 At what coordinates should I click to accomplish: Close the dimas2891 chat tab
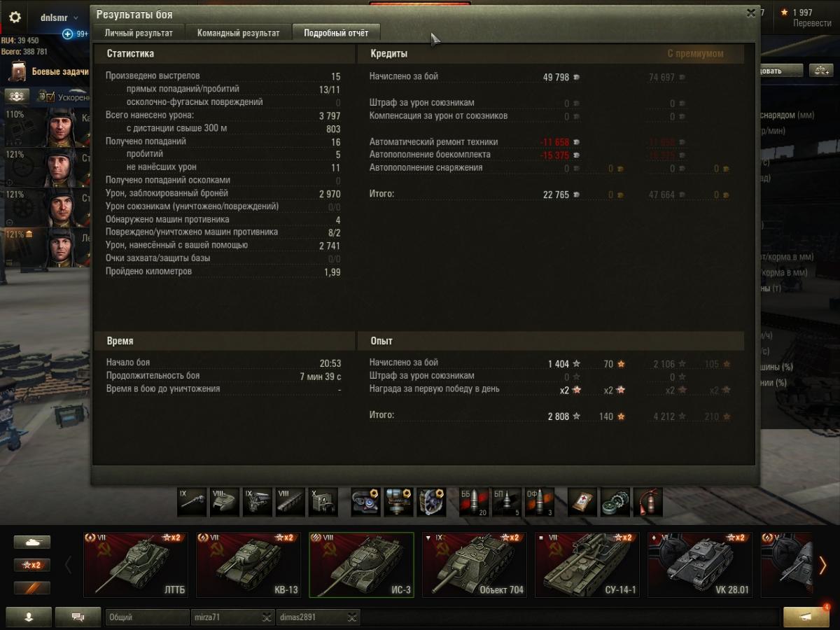click(x=353, y=617)
